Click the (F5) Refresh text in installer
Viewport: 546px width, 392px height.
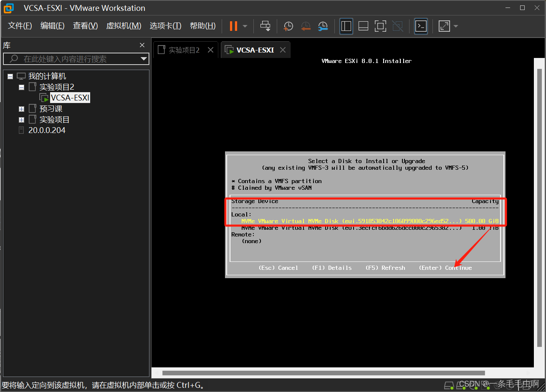click(x=385, y=268)
